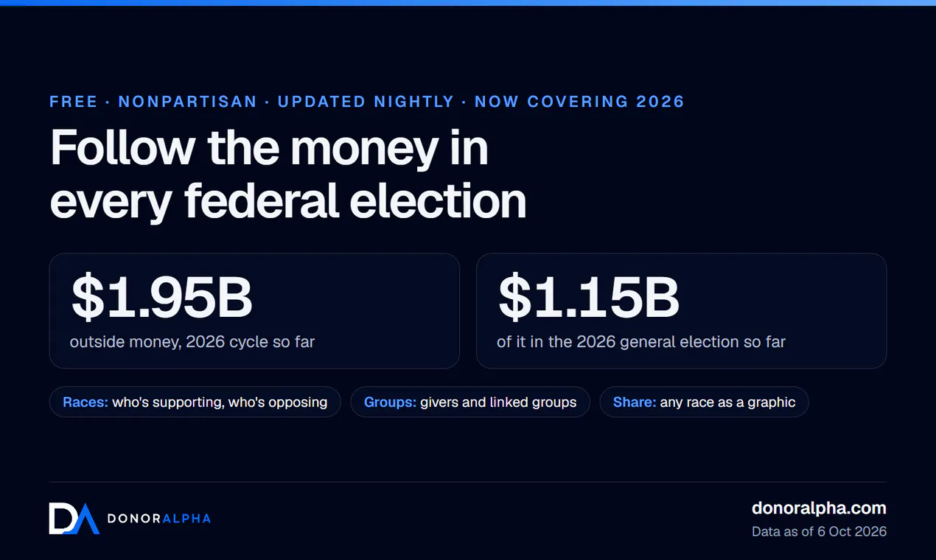Click the blue Groups label
The image size is (936, 560).
tap(391, 402)
